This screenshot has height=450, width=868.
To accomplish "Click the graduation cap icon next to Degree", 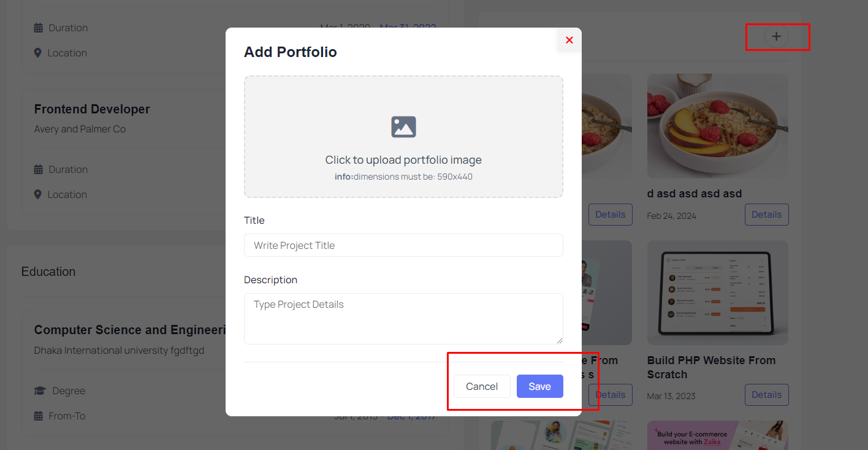I will [x=39, y=391].
